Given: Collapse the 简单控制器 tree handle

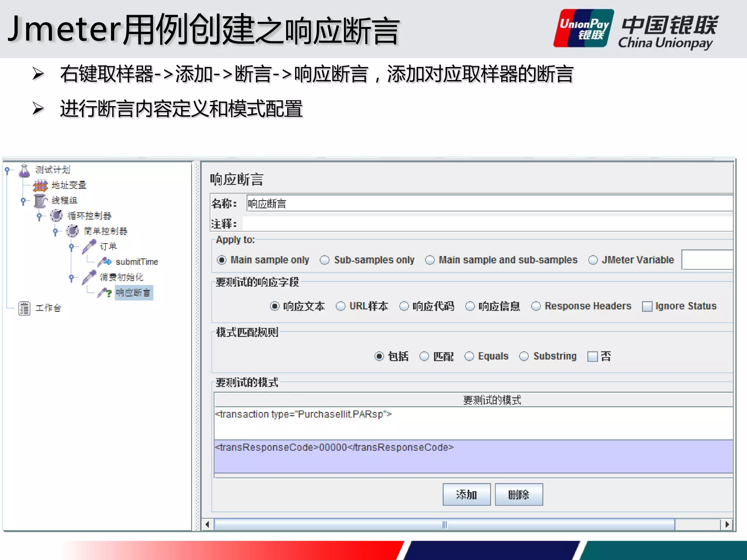Looking at the screenshot, I should click(55, 232).
